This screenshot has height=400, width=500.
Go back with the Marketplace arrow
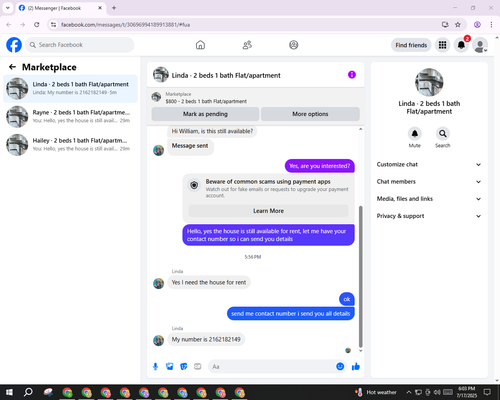pos(12,67)
